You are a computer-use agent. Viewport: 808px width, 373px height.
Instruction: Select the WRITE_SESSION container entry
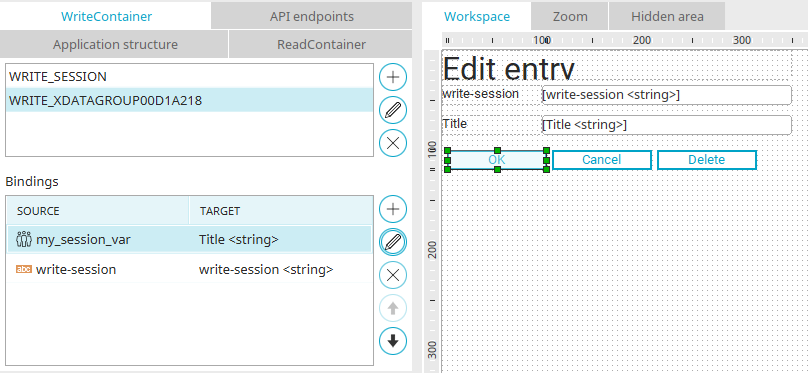coord(189,77)
